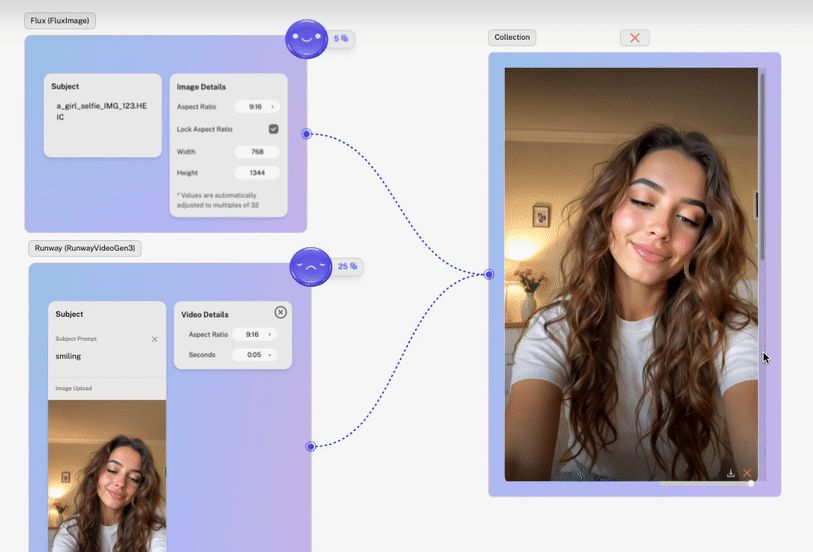Viewport: 813px width, 552px height.
Task: Click the sad face icon on Runway node
Action: [310, 266]
